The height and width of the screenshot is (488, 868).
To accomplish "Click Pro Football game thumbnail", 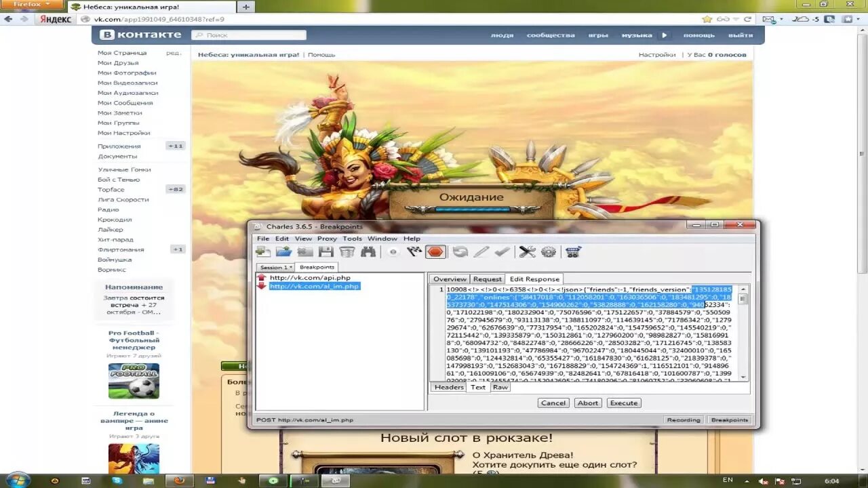I will [134, 381].
